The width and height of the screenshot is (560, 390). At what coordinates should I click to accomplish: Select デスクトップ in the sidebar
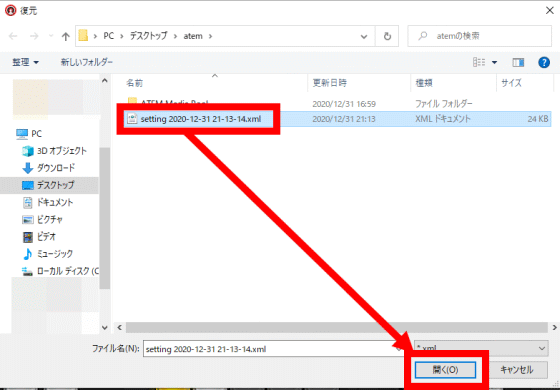pyautogui.click(x=56, y=185)
